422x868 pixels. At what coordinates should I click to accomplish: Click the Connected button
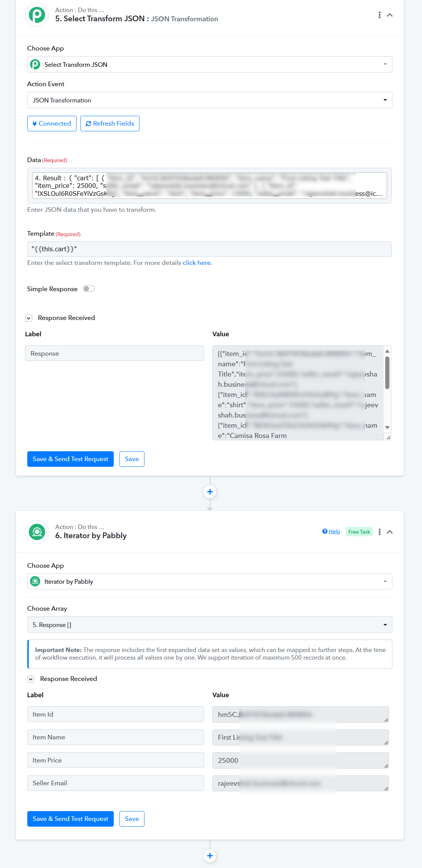[52, 124]
